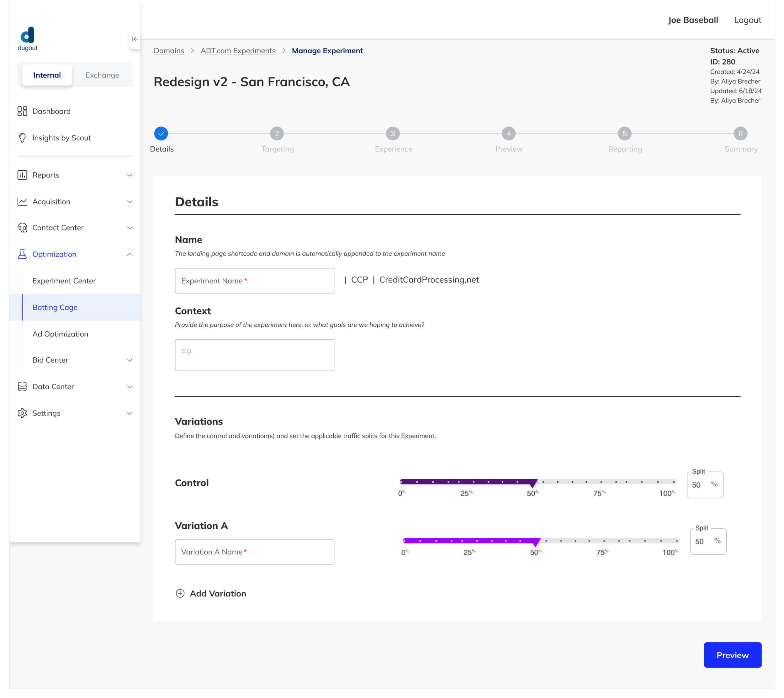This screenshot has width=784, height=698.
Task: Click the Add Variation plus icon
Action: coord(180,593)
